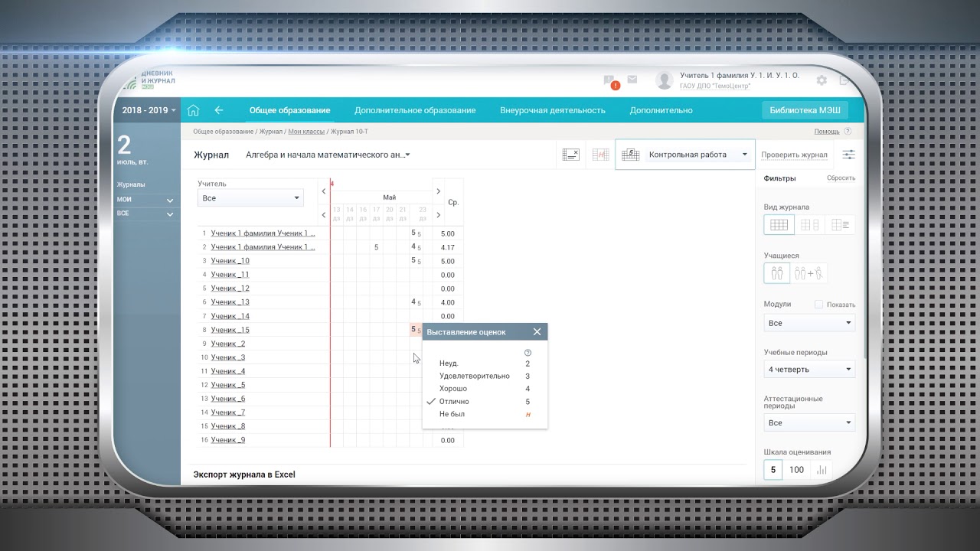Open the Модули dropdown
Image resolution: width=980 pixels, height=551 pixels.
point(809,323)
